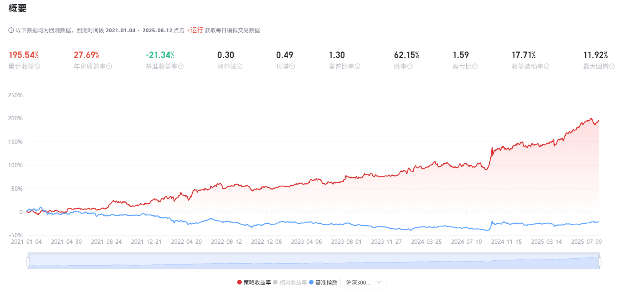Click the 贝塔 info question icon
Viewport: 644px width, 291px height.
[x=292, y=67]
